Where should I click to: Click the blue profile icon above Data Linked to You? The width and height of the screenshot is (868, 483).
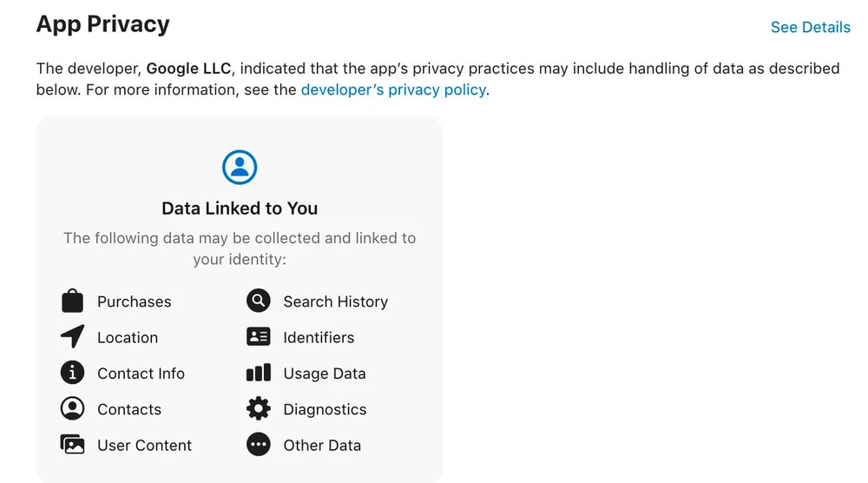(240, 167)
